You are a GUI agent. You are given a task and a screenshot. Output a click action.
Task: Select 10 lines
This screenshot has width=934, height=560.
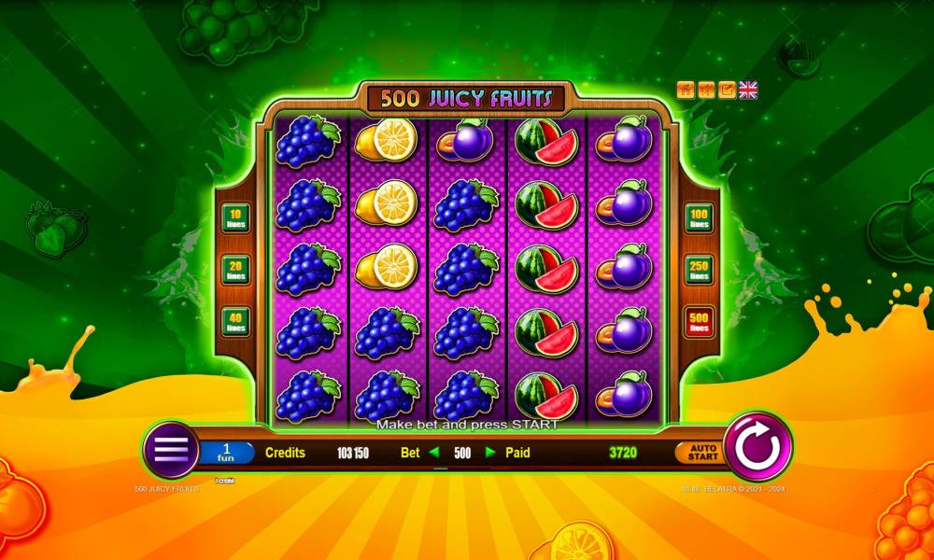[236, 218]
